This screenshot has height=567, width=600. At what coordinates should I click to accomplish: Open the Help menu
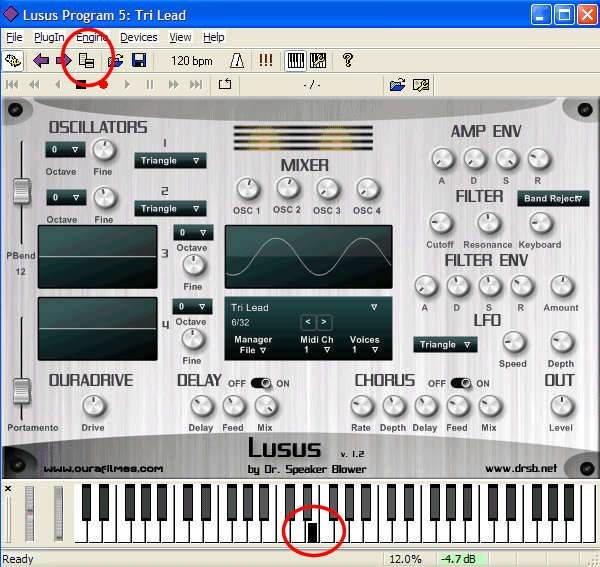[214, 37]
